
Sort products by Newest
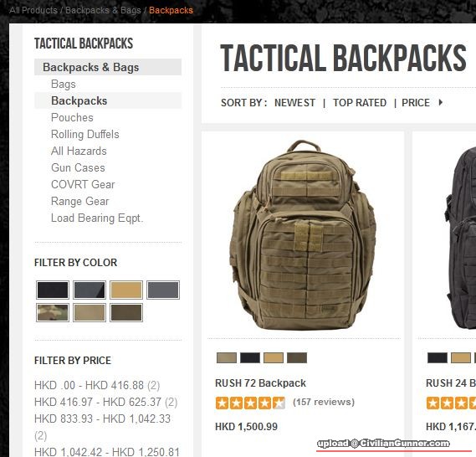pyautogui.click(x=294, y=103)
